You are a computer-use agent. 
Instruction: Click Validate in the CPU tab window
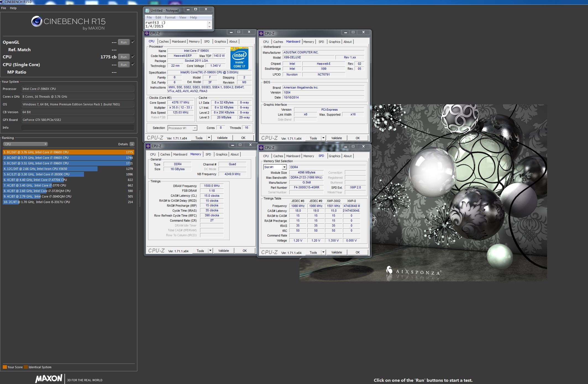point(222,138)
